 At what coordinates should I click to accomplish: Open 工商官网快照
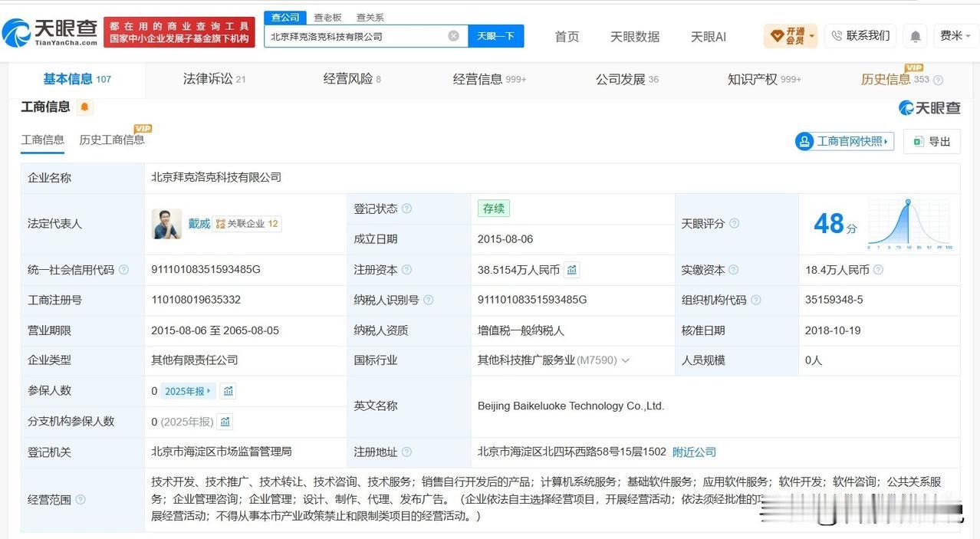pyautogui.click(x=844, y=141)
